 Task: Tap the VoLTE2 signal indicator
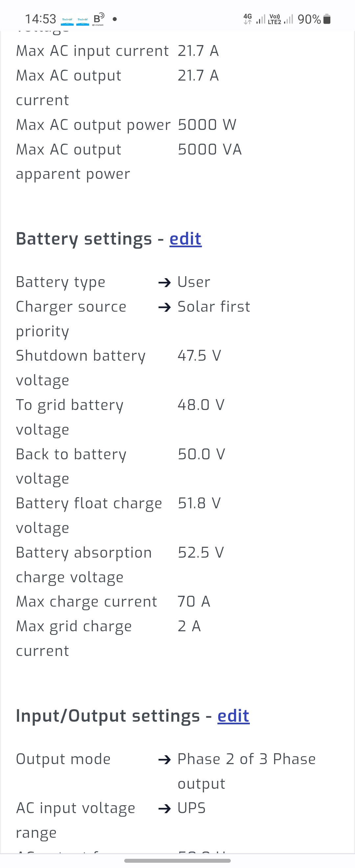pyautogui.click(x=274, y=19)
